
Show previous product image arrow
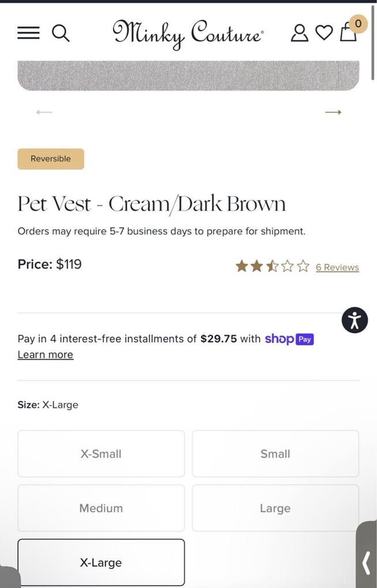(44, 112)
